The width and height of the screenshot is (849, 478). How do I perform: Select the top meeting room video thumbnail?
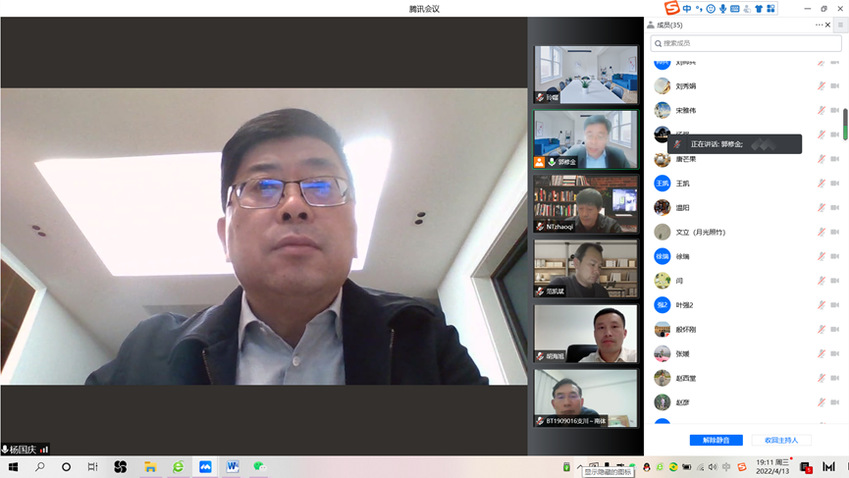[x=585, y=74]
